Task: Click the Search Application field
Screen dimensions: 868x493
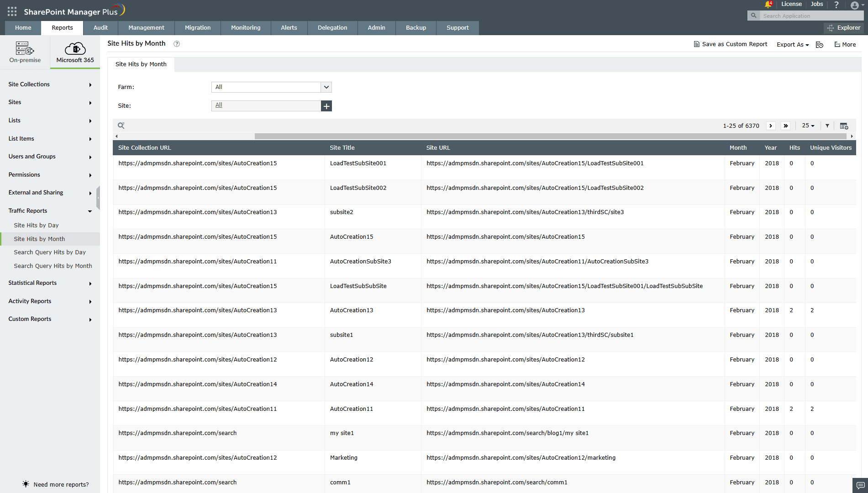Action: click(812, 16)
